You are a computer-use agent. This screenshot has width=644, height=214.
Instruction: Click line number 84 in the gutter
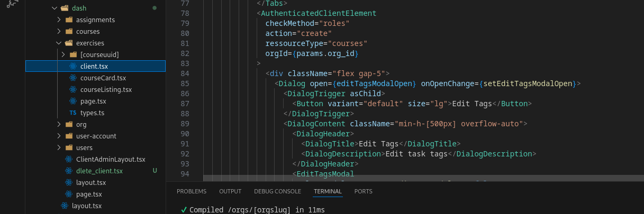pos(185,73)
